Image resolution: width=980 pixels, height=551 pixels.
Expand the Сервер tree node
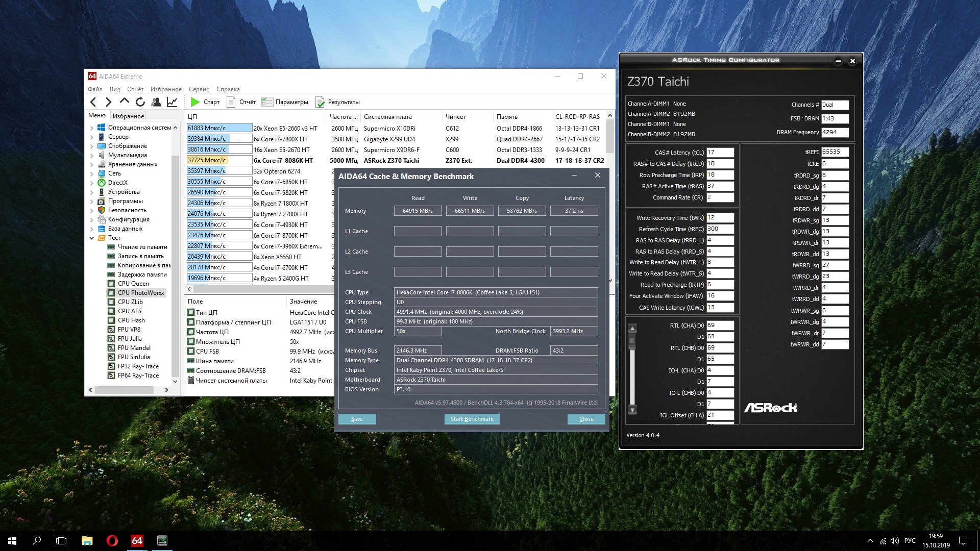(x=92, y=137)
